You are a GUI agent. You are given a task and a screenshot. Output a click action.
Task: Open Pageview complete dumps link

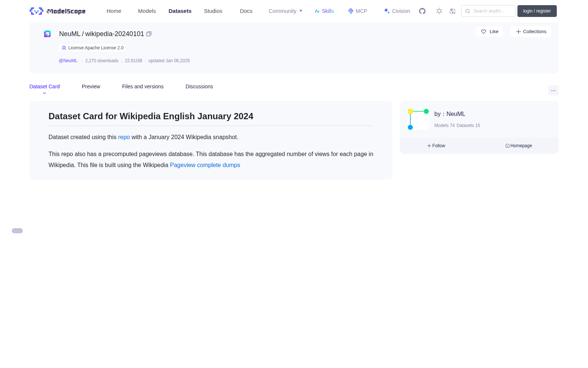(x=205, y=165)
